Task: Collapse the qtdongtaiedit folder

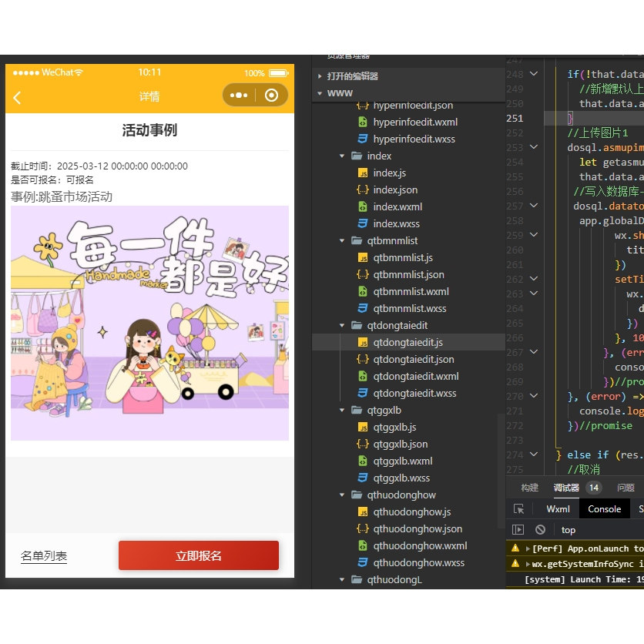Action: (342, 325)
